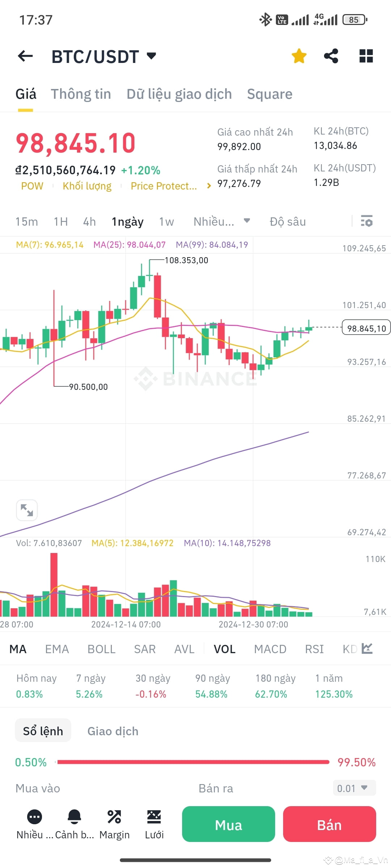
Task: Expand the Nhiều timeframe dropdown
Action: 220,221
